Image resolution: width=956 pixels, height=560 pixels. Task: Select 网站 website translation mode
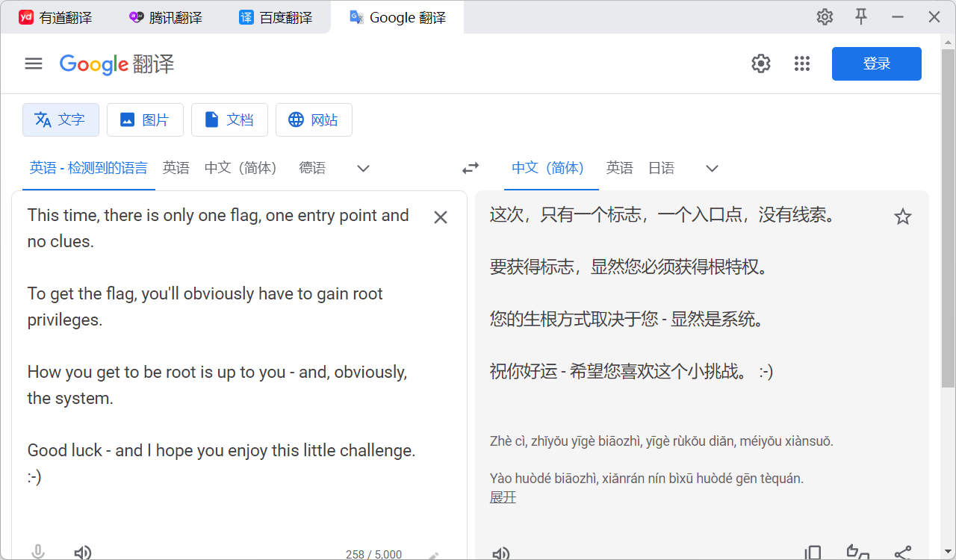point(314,119)
